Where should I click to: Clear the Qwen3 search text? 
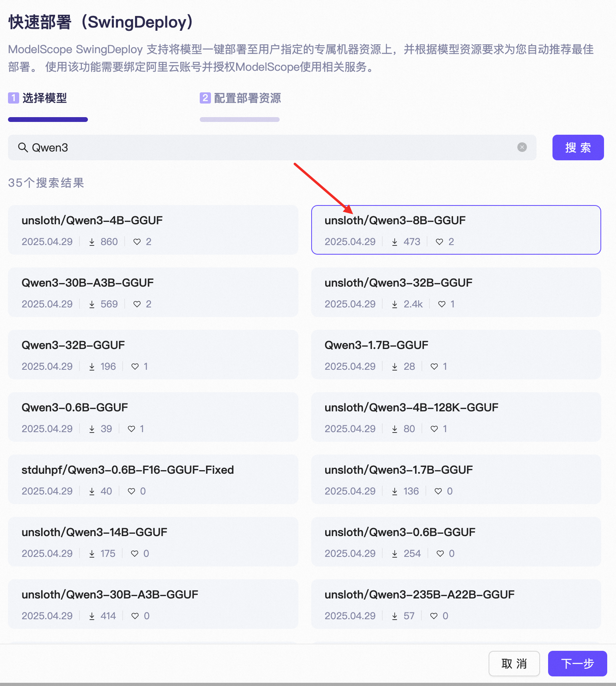522,147
